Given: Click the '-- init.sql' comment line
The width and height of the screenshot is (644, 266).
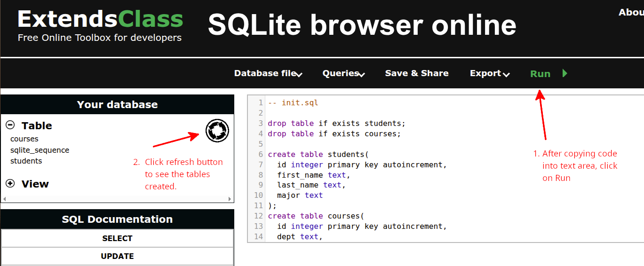Looking at the screenshot, I should point(293,102).
